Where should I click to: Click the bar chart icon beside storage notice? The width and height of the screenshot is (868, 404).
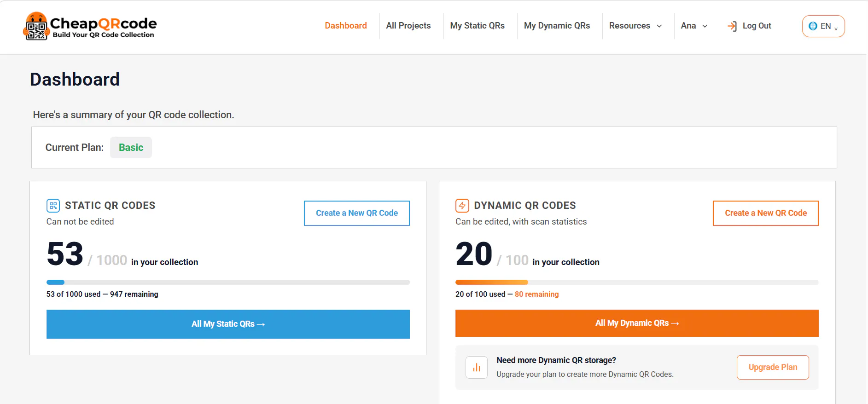[x=476, y=367]
